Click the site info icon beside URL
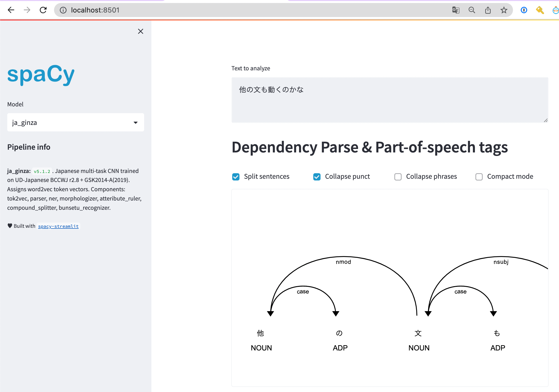The height and width of the screenshot is (392, 559). coord(63,10)
